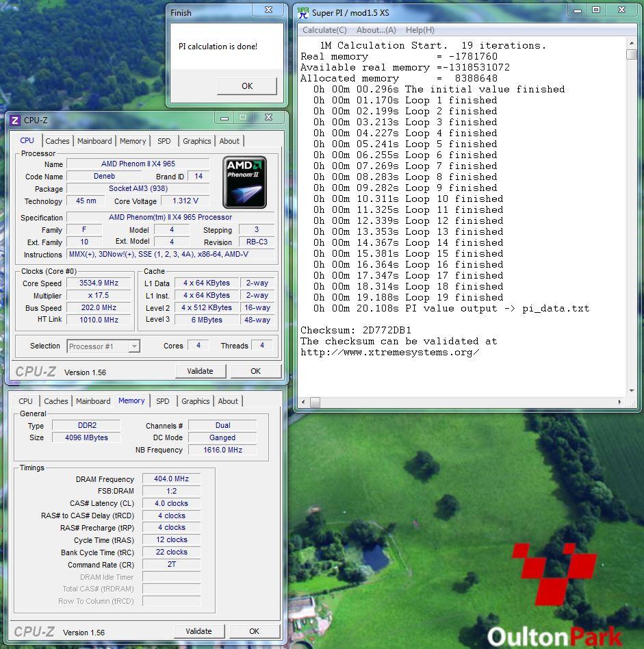Close the CPU-Z window
644x649 pixels.
pyautogui.click(x=268, y=118)
